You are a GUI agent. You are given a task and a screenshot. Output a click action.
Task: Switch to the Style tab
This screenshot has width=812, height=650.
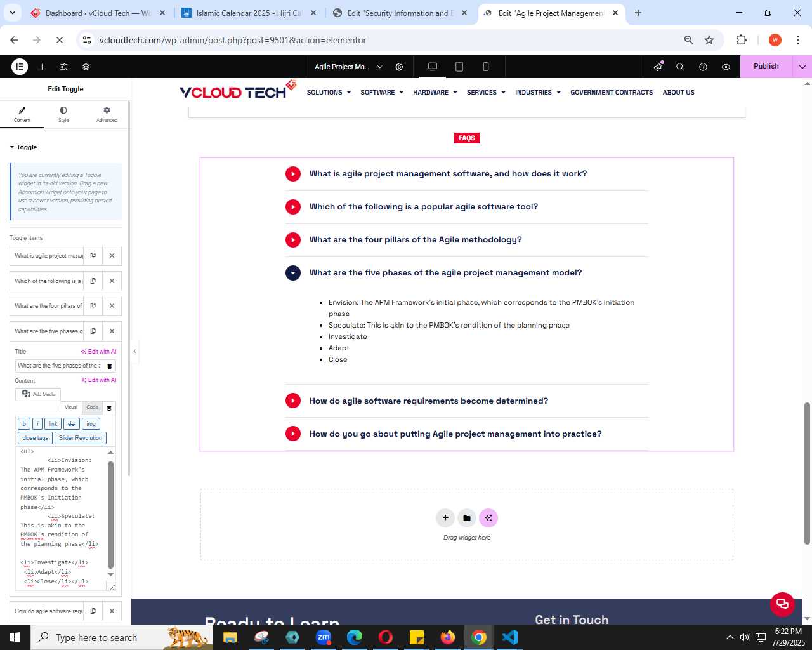pos(63,114)
